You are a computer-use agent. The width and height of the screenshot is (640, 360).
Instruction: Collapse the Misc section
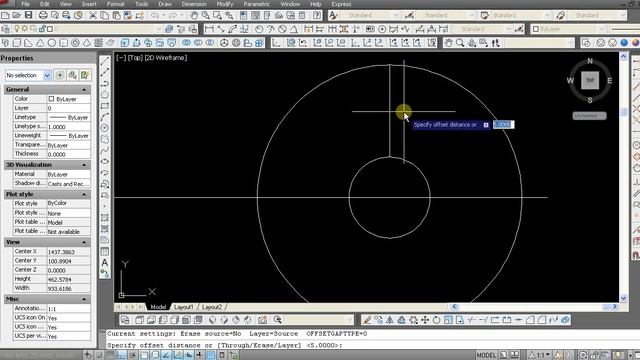click(x=84, y=299)
